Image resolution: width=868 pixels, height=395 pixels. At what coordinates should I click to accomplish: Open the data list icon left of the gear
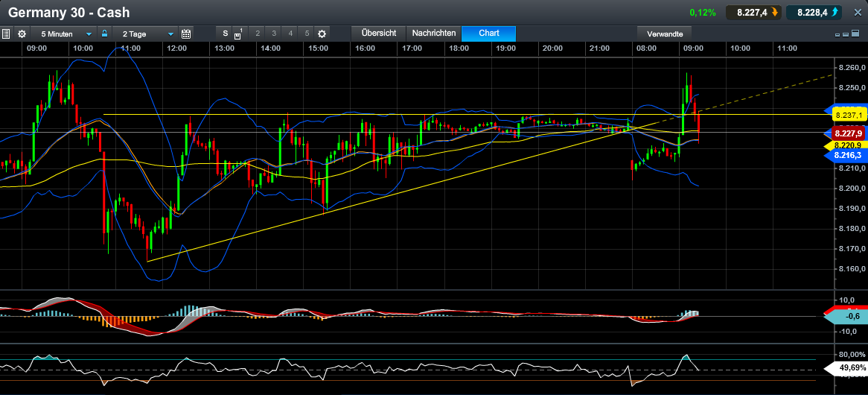point(5,34)
